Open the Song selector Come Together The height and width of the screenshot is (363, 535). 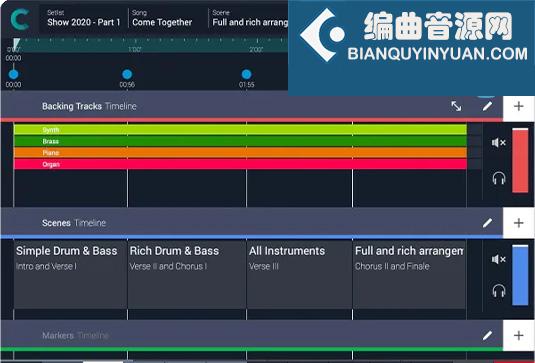click(x=162, y=18)
